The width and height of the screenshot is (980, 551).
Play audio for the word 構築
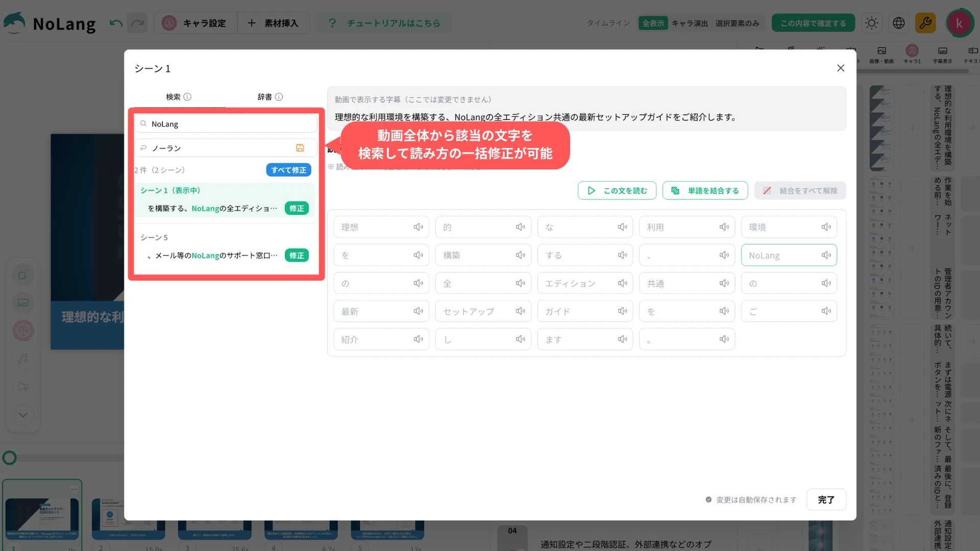click(x=520, y=255)
